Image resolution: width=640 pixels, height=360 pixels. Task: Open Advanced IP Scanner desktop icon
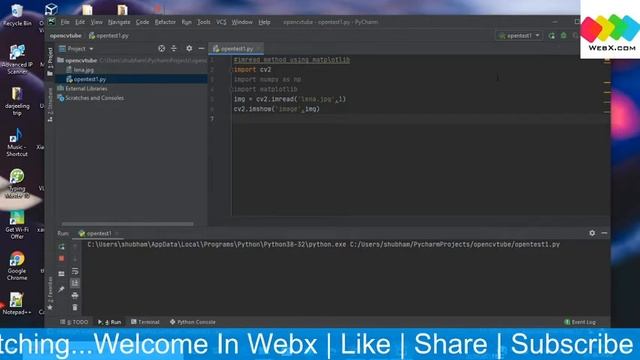click(17, 59)
